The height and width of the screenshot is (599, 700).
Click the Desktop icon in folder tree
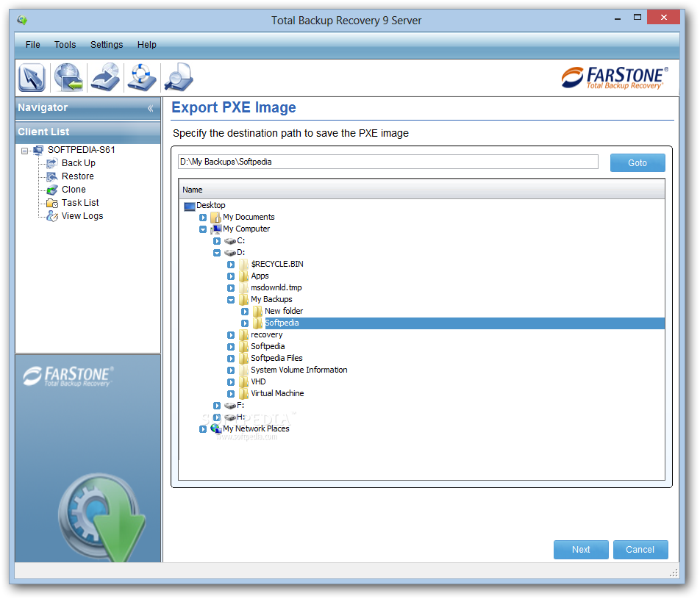pyautogui.click(x=189, y=206)
